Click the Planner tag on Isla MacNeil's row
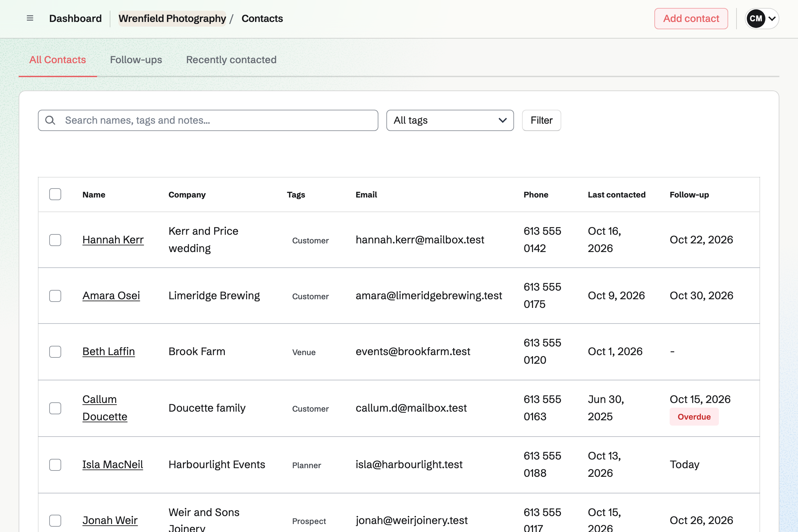798x532 pixels. tap(306, 465)
